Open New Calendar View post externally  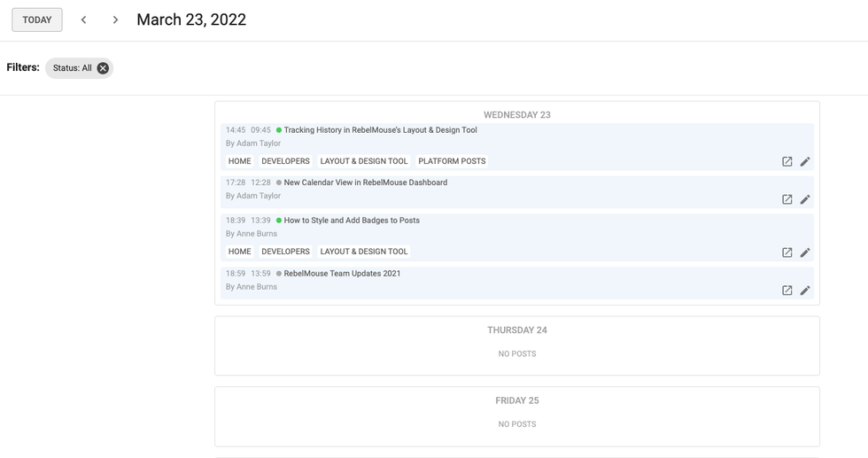(x=787, y=199)
